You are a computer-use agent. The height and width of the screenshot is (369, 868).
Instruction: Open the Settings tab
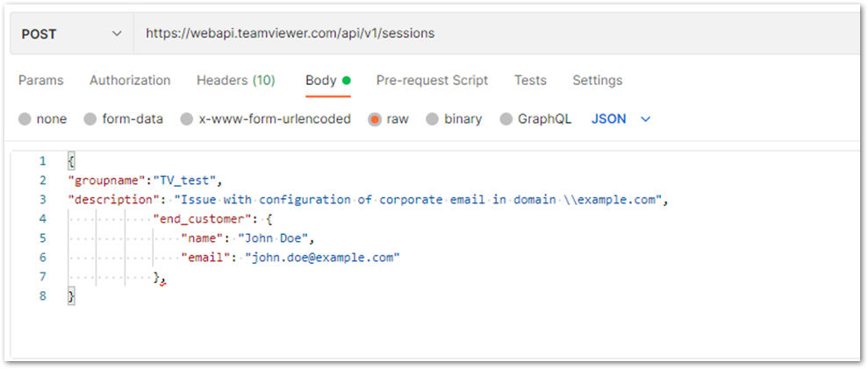[x=598, y=81]
